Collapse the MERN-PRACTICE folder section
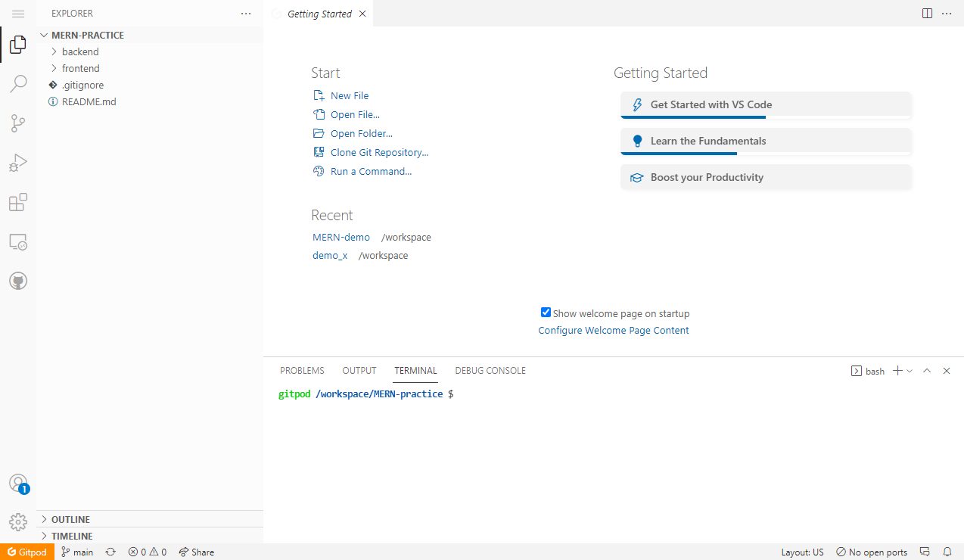Viewport: 964px width, 560px height. click(150, 35)
